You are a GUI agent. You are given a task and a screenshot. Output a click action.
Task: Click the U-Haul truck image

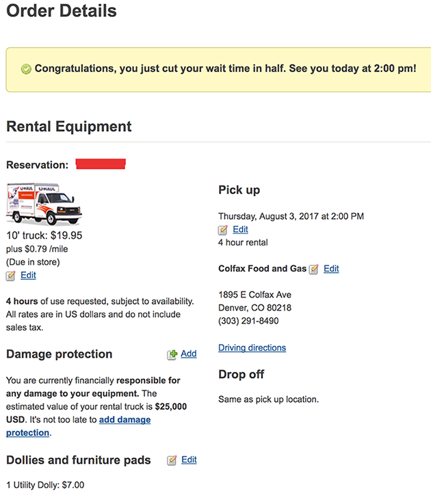pos(44,204)
